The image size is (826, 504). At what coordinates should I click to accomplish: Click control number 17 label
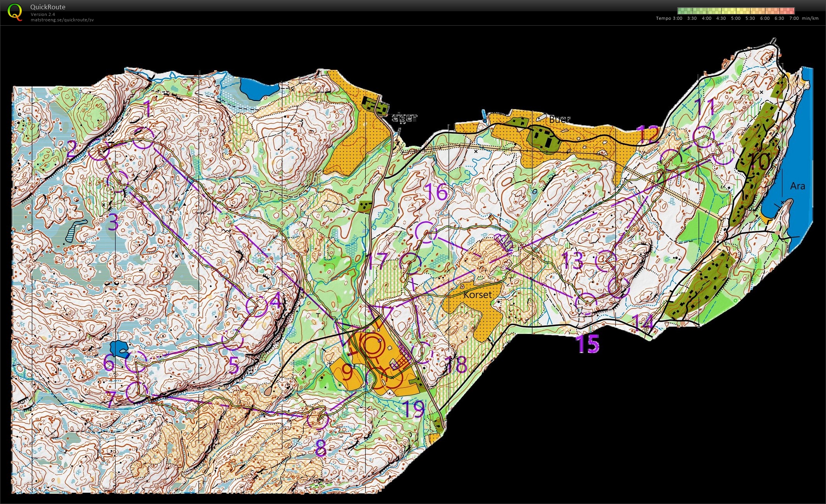click(x=377, y=261)
